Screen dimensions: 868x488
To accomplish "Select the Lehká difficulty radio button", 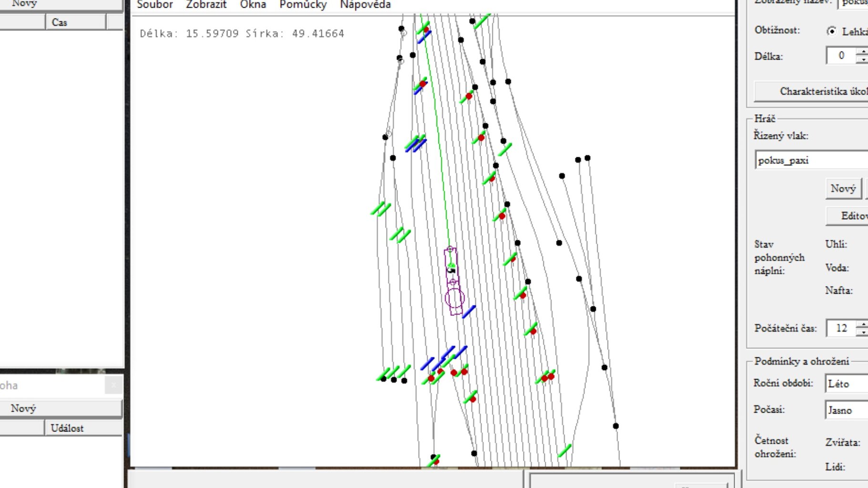I will tap(832, 31).
